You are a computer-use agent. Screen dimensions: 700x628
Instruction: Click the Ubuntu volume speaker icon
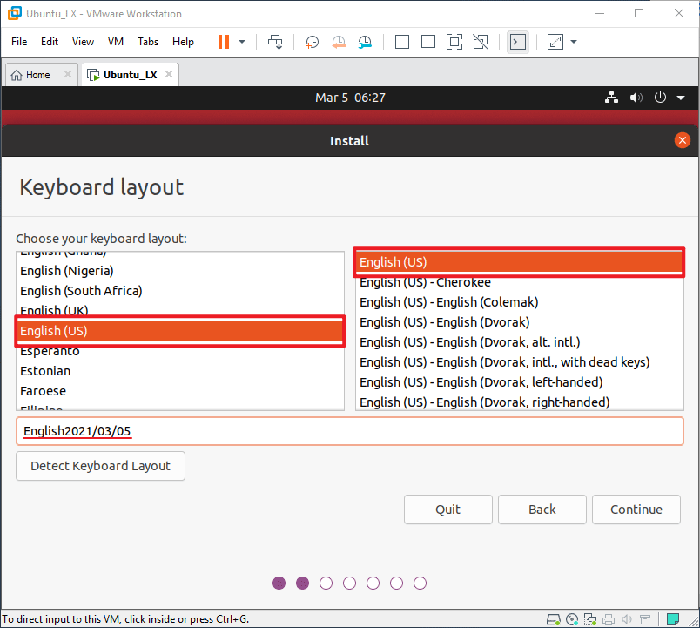coord(636,97)
